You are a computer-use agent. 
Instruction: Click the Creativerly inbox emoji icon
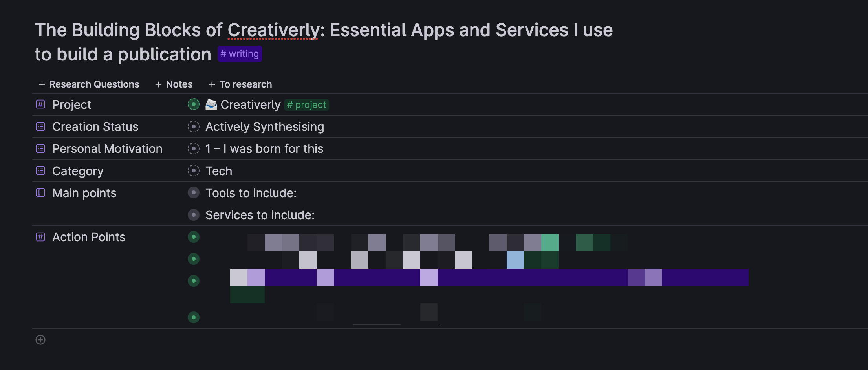211,104
